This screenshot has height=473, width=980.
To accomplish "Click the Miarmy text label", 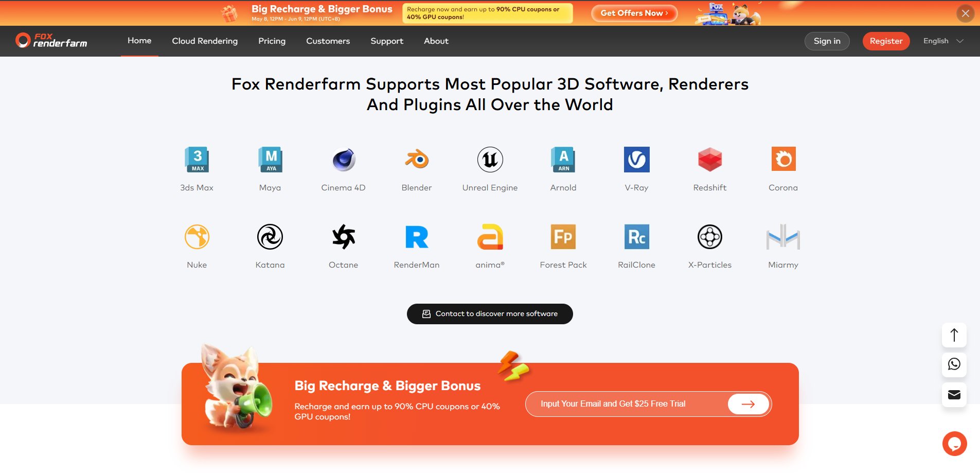I will [x=783, y=265].
